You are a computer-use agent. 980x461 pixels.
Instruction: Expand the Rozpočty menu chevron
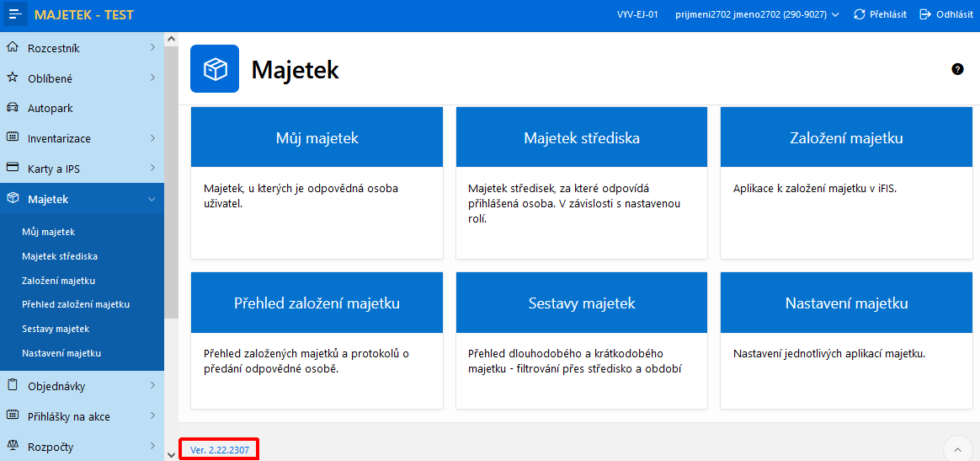(x=152, y=446)
